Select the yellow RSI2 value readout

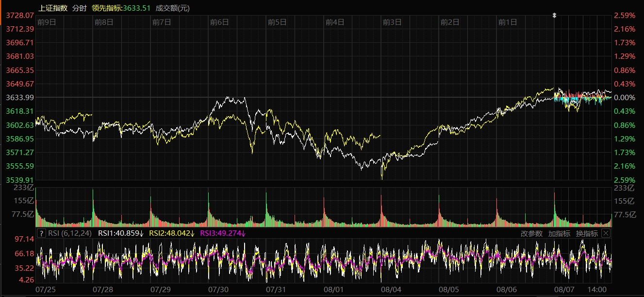[171, 233]
